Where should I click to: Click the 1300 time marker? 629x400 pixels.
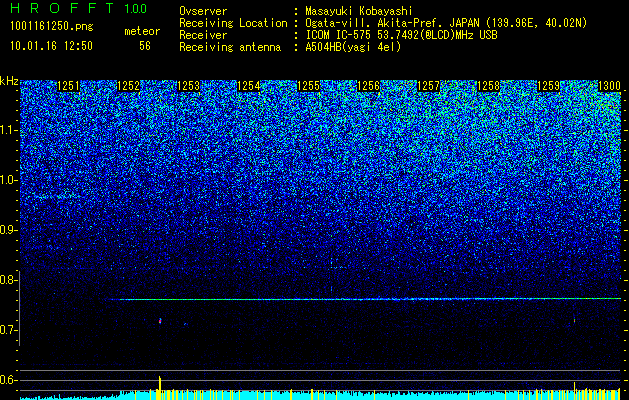609,86
